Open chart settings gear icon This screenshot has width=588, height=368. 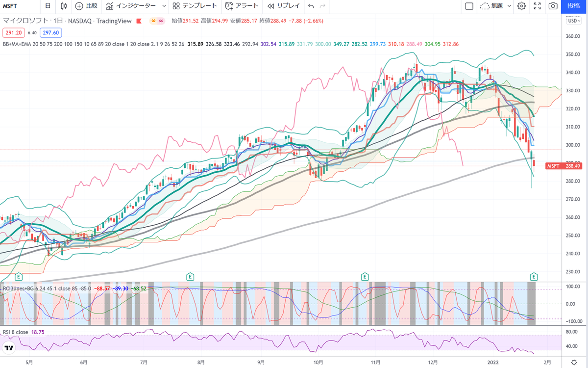(521, 6)
